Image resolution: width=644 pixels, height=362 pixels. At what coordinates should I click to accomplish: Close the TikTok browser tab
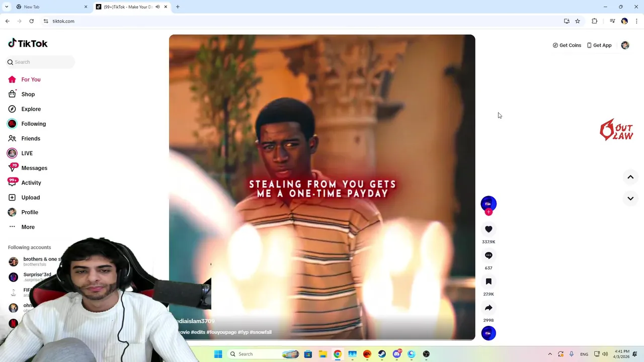166,7
